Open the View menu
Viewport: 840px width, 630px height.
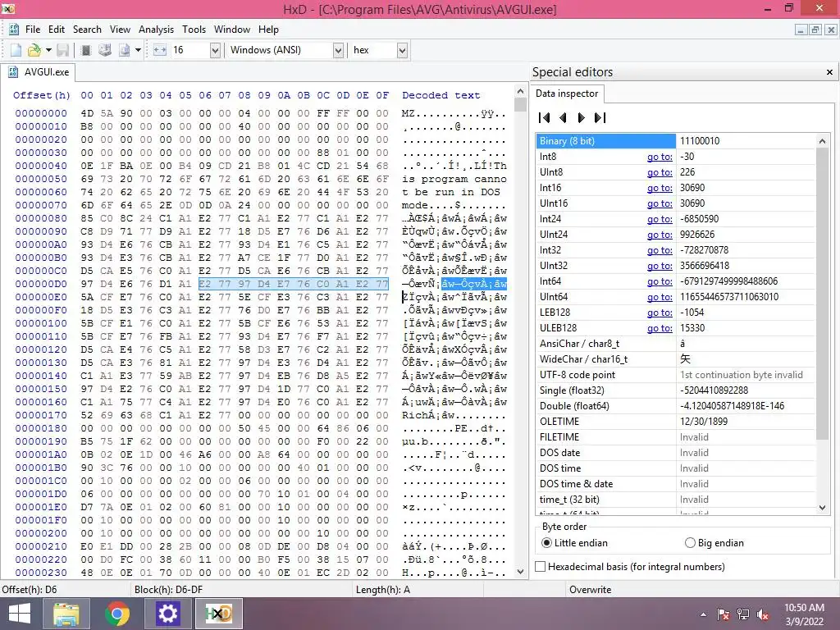pyautogui.click(x=120, y=30)
